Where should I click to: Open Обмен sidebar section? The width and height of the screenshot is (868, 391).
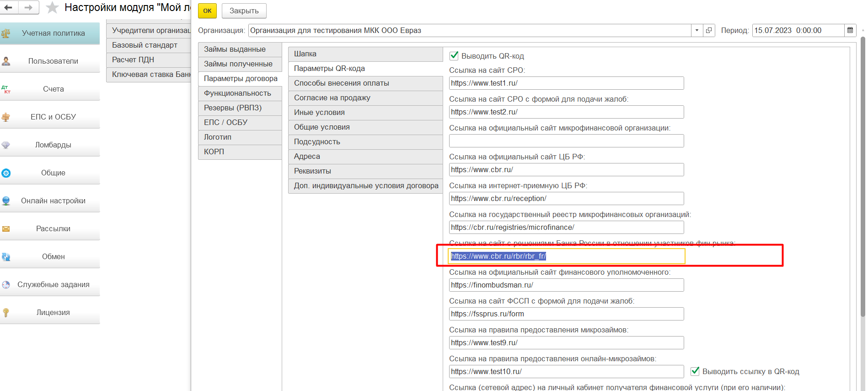pyautogui.click(x=50, y=257)
